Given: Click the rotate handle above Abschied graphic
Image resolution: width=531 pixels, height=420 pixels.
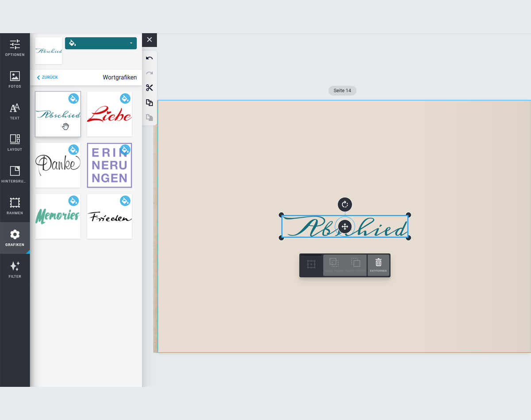Looking at the screenshot, I should [x=345, y=205].
